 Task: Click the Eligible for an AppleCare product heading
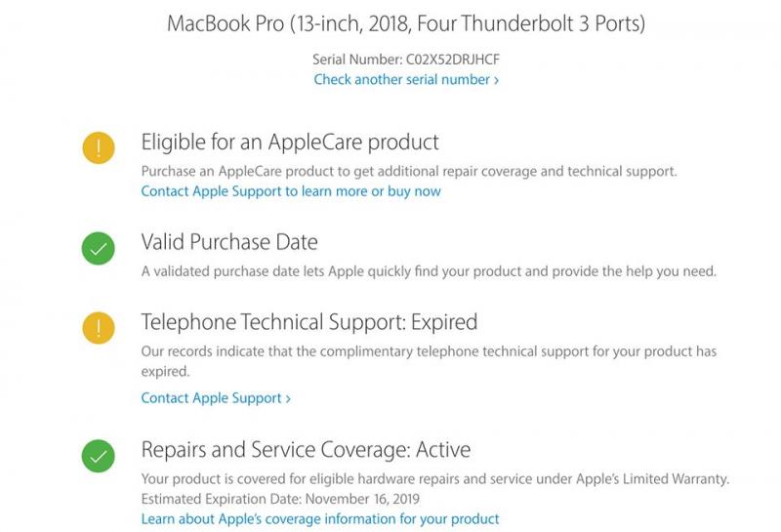(290, 143)
